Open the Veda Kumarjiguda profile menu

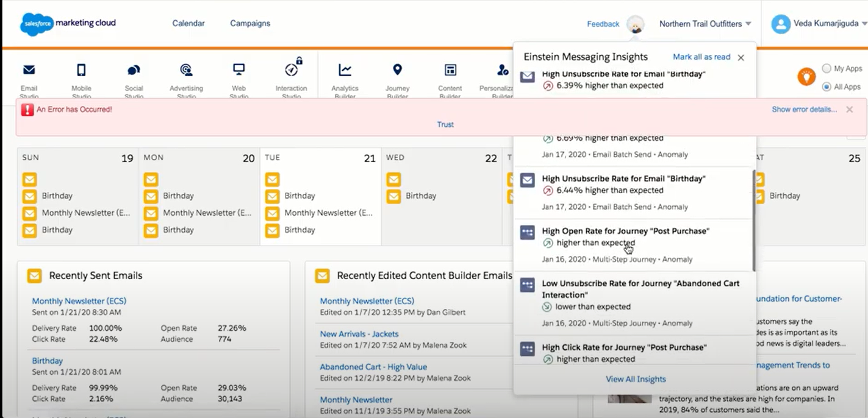pyautogui.click(x=820, y=24)
